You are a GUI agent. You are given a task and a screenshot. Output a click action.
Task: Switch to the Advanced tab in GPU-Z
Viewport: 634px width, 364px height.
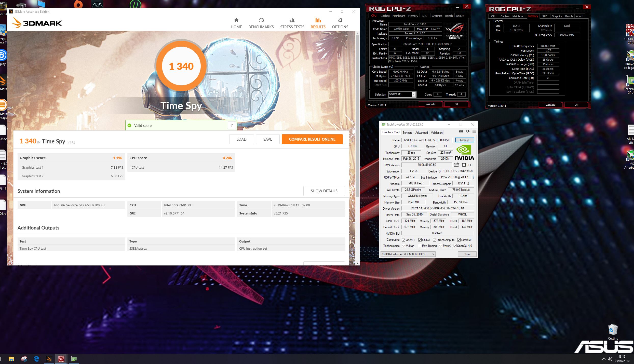click(x=422, y=133)
